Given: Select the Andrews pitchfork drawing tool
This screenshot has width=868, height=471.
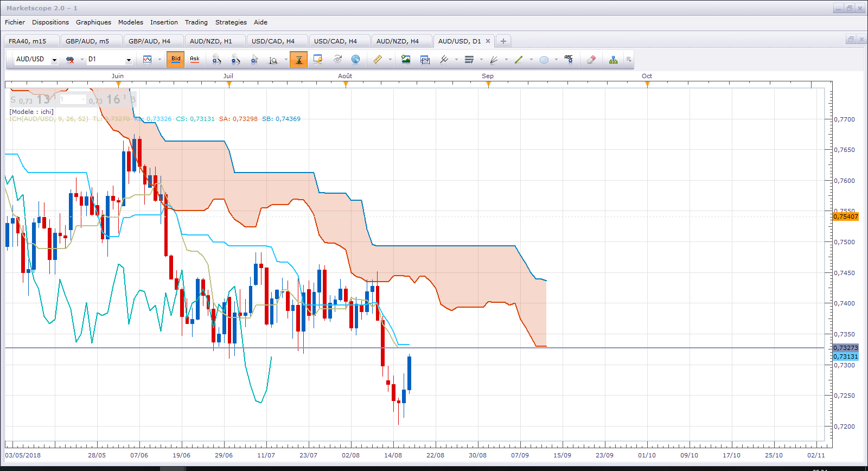Looking at the screenshot, I should [x=444, y=60].
